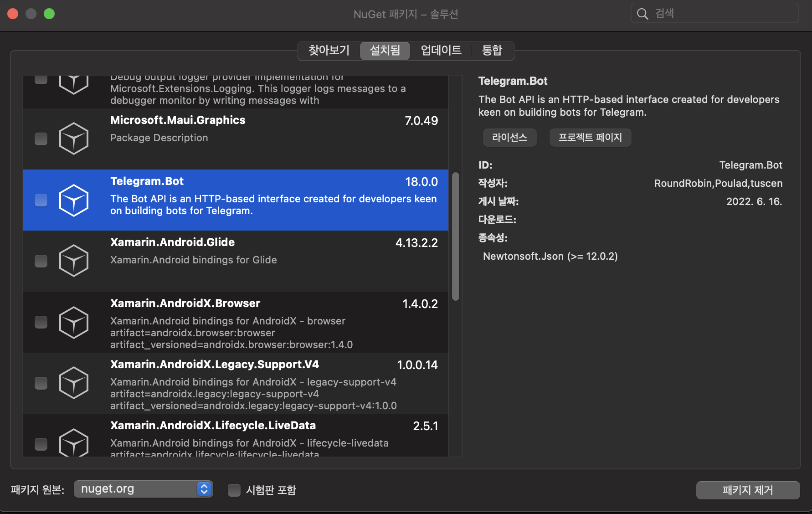This screenshot has width=812, height=514.
Task: Switch to the 통합 tab
Action: [x=492, y=50]
